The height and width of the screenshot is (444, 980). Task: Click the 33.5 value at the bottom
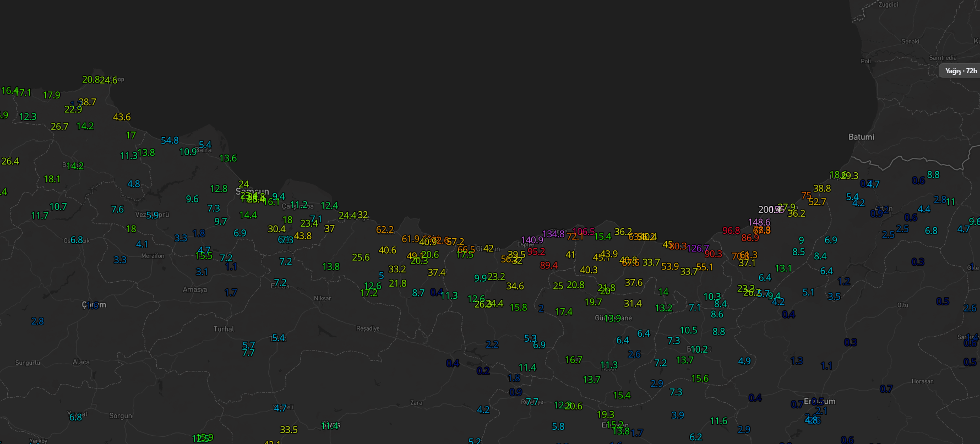pos(288,430)
